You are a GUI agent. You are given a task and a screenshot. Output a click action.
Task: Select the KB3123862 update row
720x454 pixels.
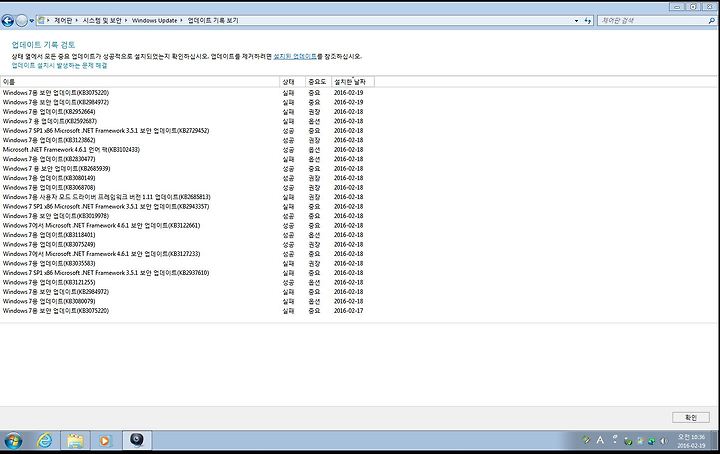pos(187,140)
